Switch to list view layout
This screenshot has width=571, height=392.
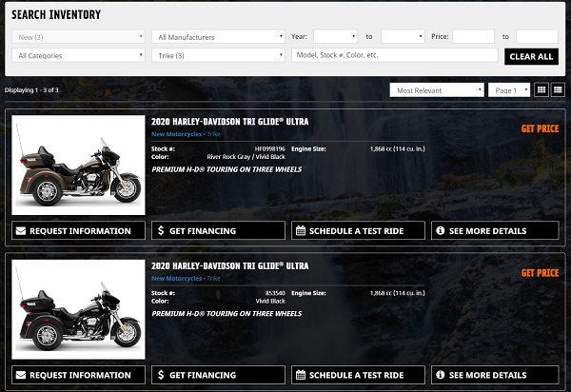(x=558, y=89)
